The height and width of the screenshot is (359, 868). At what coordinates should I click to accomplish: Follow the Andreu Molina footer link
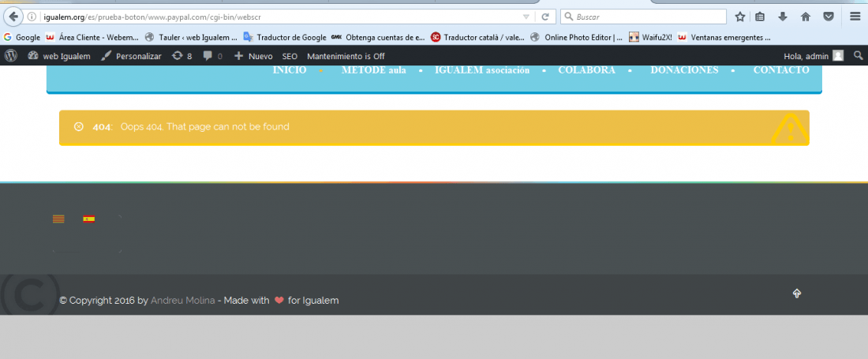(183, 301)
